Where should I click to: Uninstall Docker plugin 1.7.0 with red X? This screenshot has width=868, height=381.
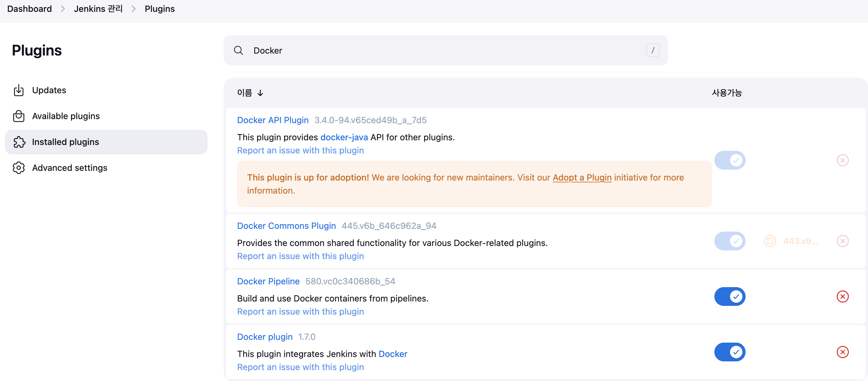(x=842, y=352)
